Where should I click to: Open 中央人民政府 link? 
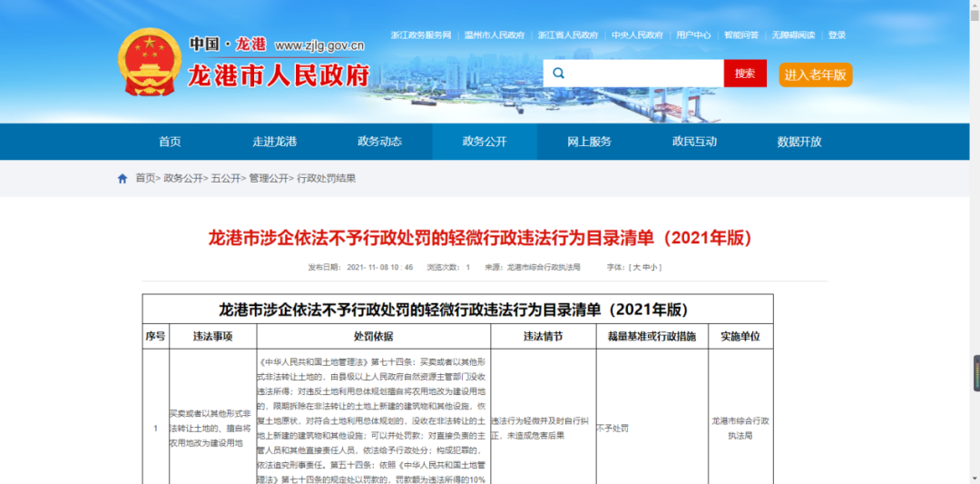(638, 35)
